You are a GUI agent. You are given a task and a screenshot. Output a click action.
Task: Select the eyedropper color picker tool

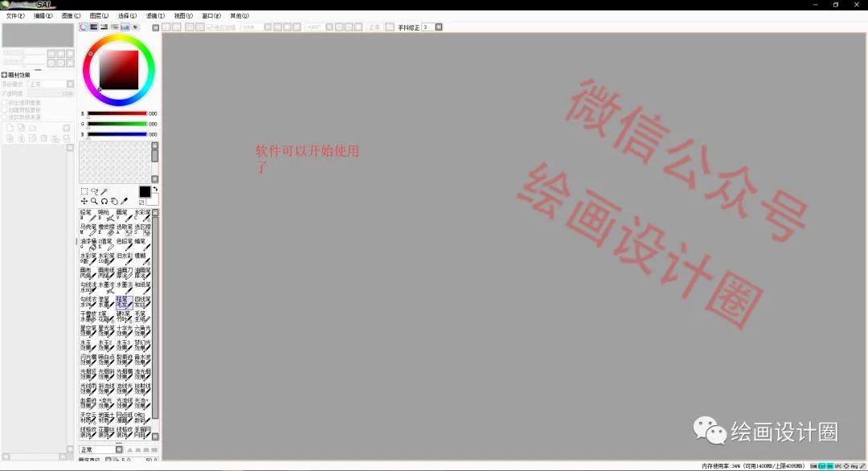pyautogui.click(x=124, y=202)
